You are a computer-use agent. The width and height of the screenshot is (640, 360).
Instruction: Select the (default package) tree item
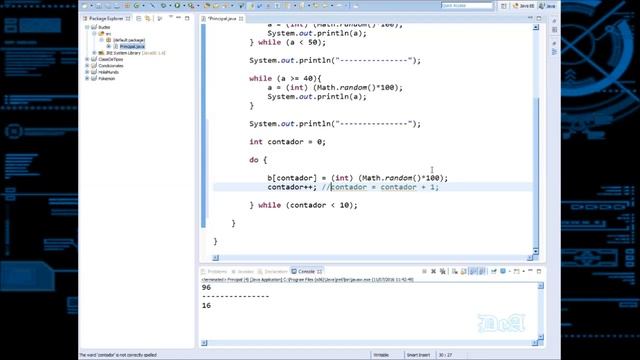point(129,40)
